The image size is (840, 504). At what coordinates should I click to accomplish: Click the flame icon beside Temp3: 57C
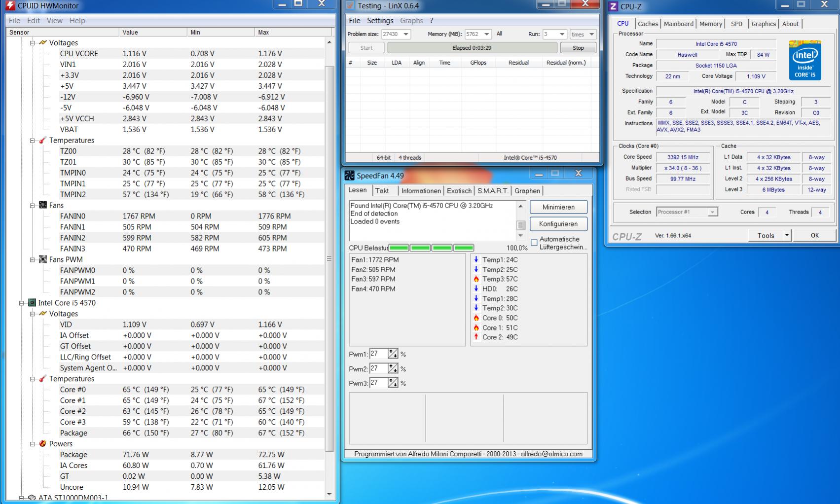(x=476, y=279)
